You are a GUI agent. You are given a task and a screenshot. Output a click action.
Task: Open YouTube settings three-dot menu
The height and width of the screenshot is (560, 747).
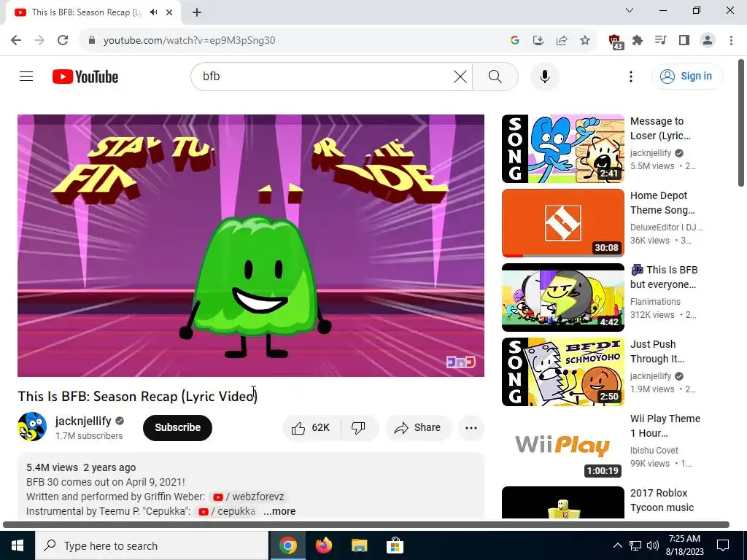[x=631, y=76]
